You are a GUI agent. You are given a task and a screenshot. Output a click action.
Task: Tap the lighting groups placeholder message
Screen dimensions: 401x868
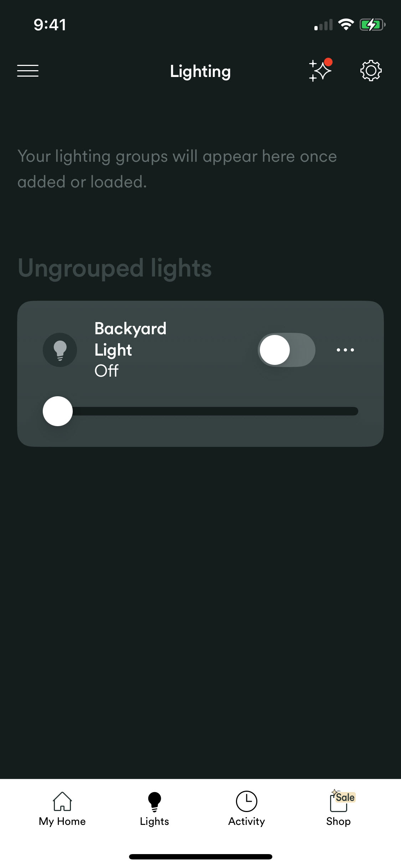177,169
